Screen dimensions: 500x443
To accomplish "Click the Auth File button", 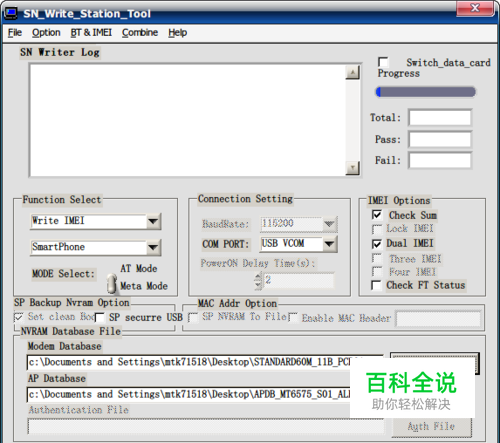I will click(431, 426).
